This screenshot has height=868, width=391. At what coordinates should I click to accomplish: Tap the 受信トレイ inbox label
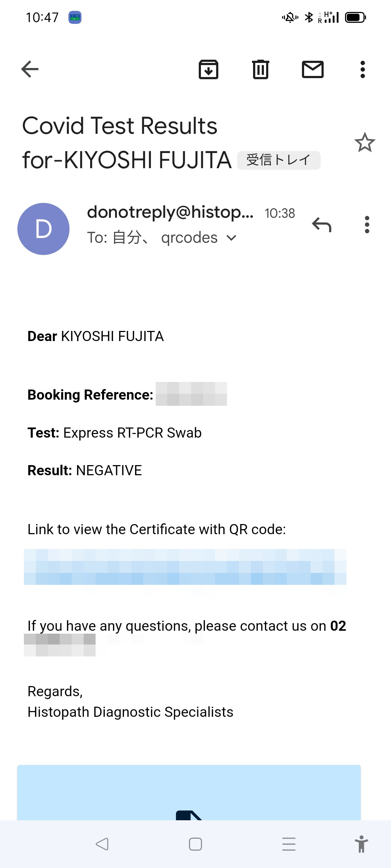coord(278,160)
